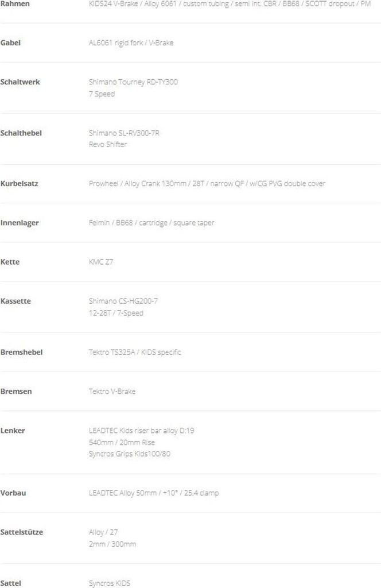The width and height of the screenshot is (381, 588).
Task: Click the Rahmen specification label
Action: tap(15, 4)
